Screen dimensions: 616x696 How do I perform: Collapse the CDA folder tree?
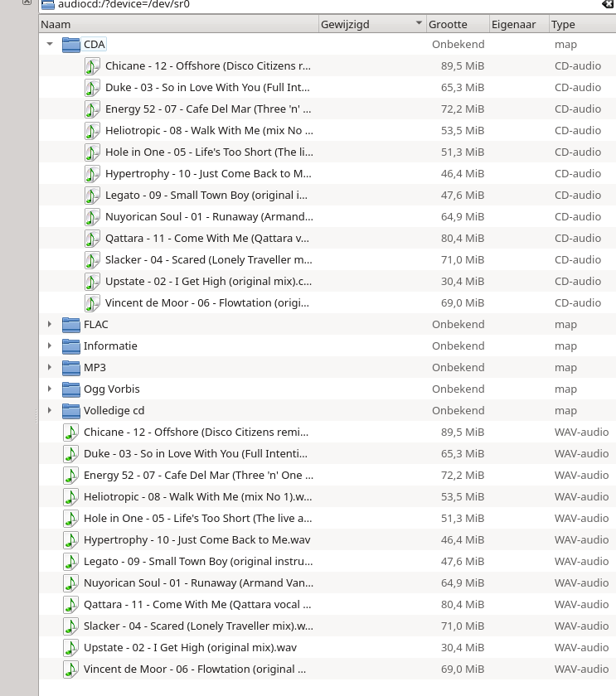[50, 44]
